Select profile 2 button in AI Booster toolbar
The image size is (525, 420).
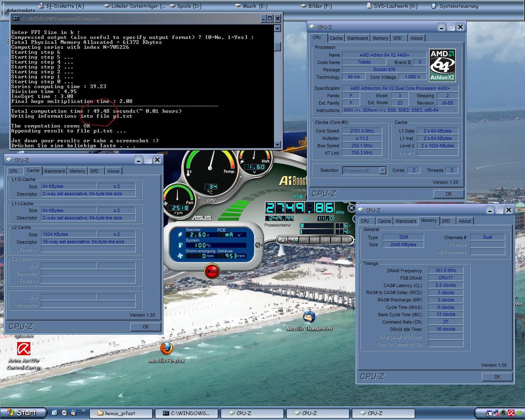(325, 240)
